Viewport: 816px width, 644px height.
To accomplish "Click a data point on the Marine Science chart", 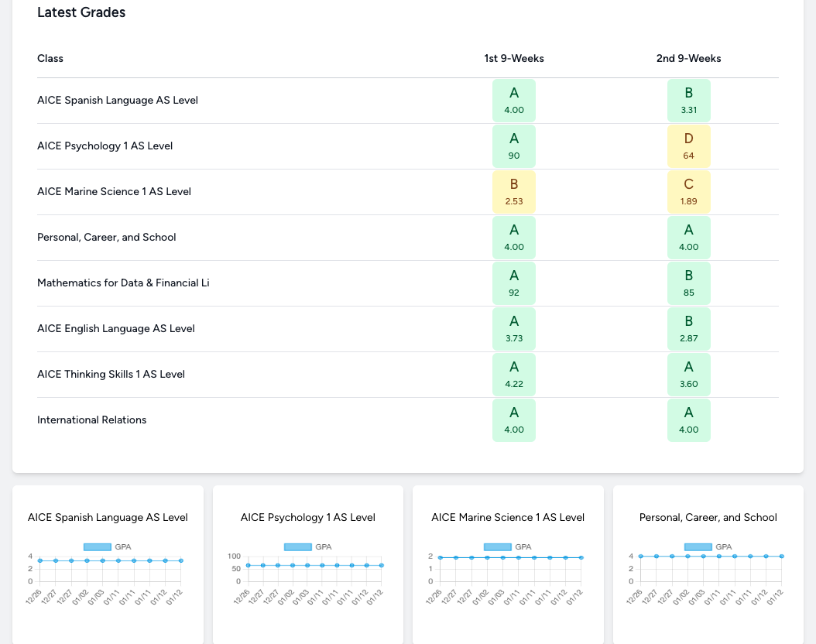I will 508,556.
